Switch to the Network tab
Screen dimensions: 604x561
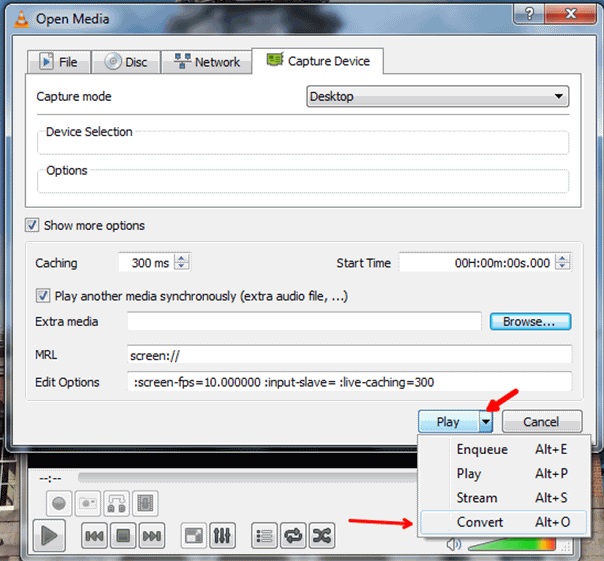(x=206, y=62)
